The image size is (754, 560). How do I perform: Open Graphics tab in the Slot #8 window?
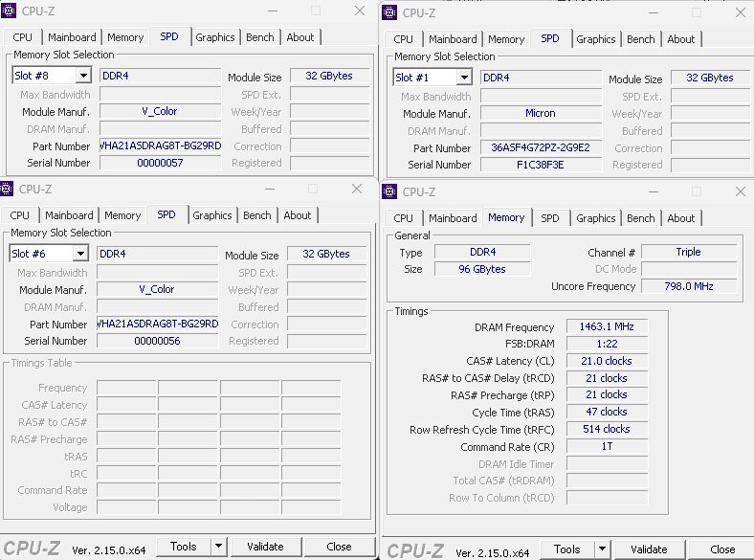point(214,37)
